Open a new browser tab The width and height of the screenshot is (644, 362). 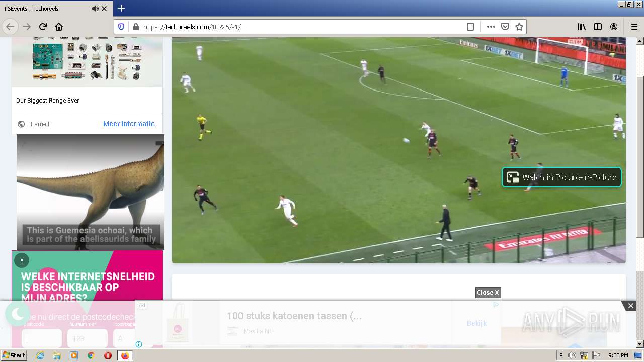click(121, 8)
